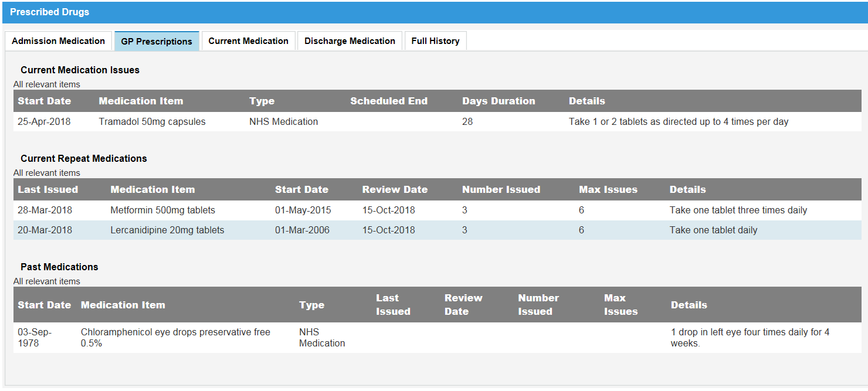
Task: Click Max Issues header in repeat medications
Action: 608,189
